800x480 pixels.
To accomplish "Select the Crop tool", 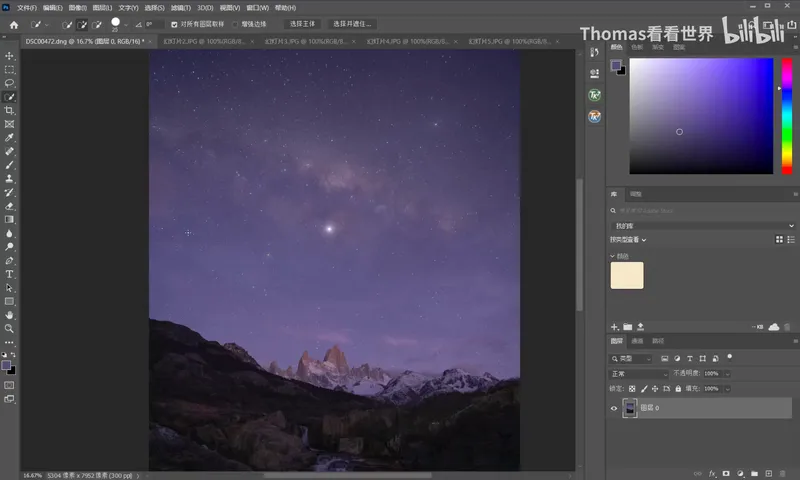I will pos(9,111).
